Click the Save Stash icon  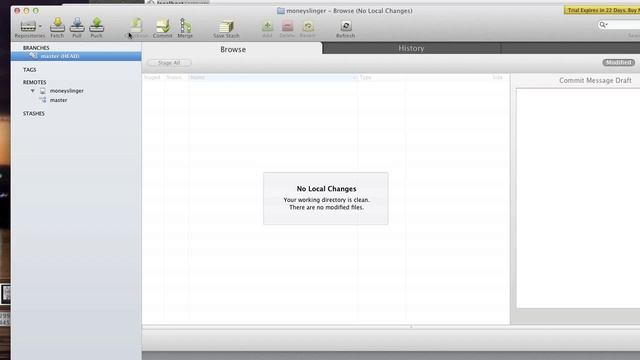click(226, 26)
